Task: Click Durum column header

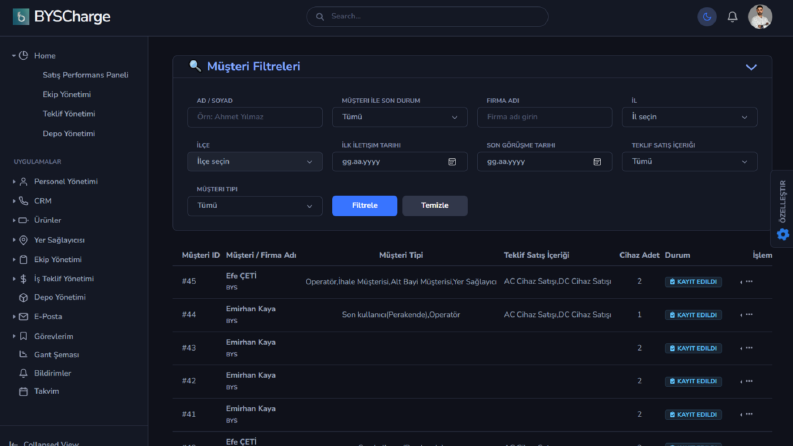Action: coord(677,255)
